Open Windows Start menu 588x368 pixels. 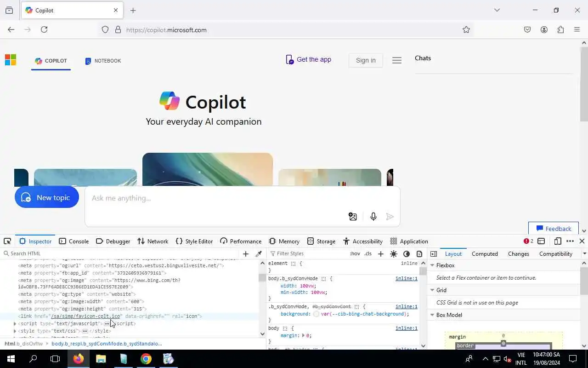(11, 359)
